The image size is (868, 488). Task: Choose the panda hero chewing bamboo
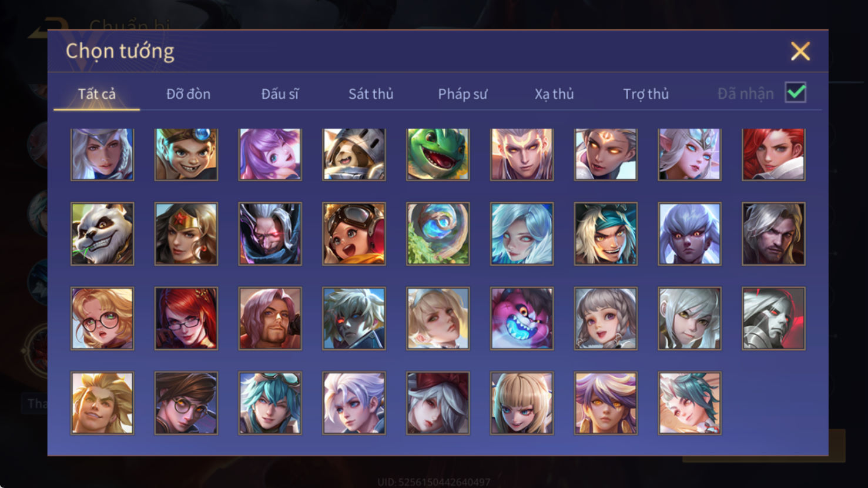(x=102, y=234)
